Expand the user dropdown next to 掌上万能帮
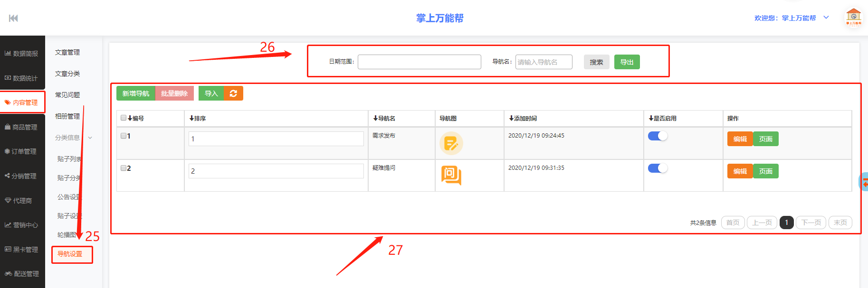Screen dimensions: 868x288 point(826,18)
